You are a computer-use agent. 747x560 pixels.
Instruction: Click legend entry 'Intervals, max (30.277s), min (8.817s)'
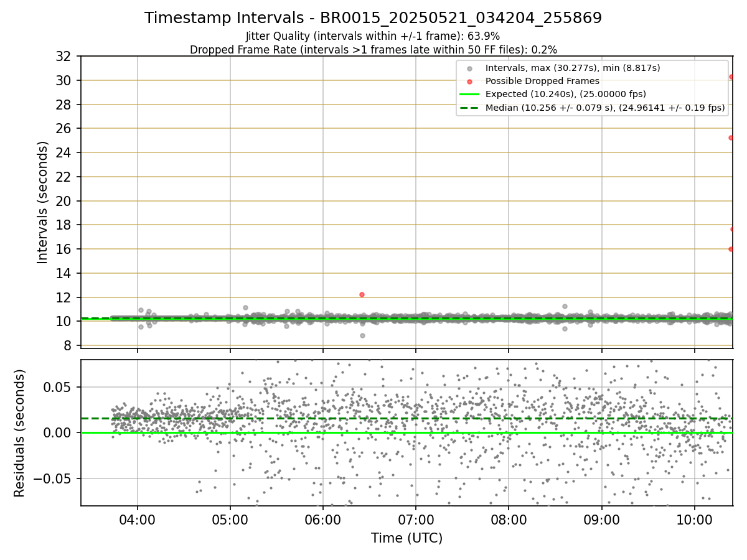click(x=573, y=67)
